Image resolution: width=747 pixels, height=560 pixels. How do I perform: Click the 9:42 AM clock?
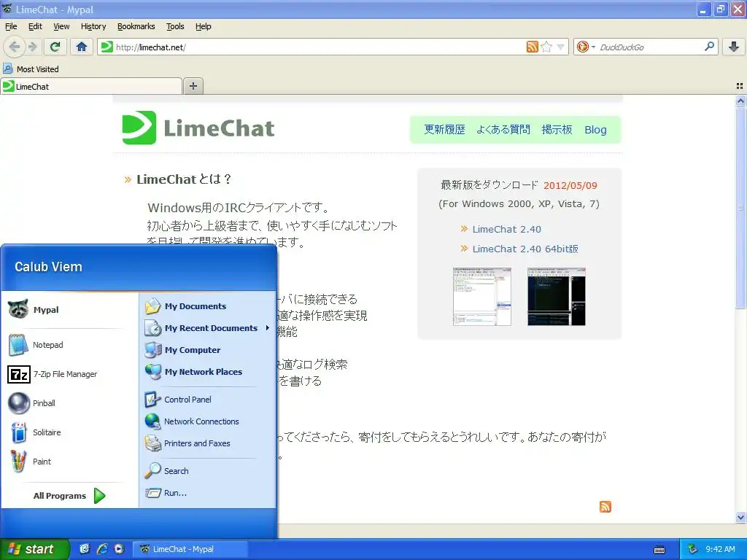(720, 549)
